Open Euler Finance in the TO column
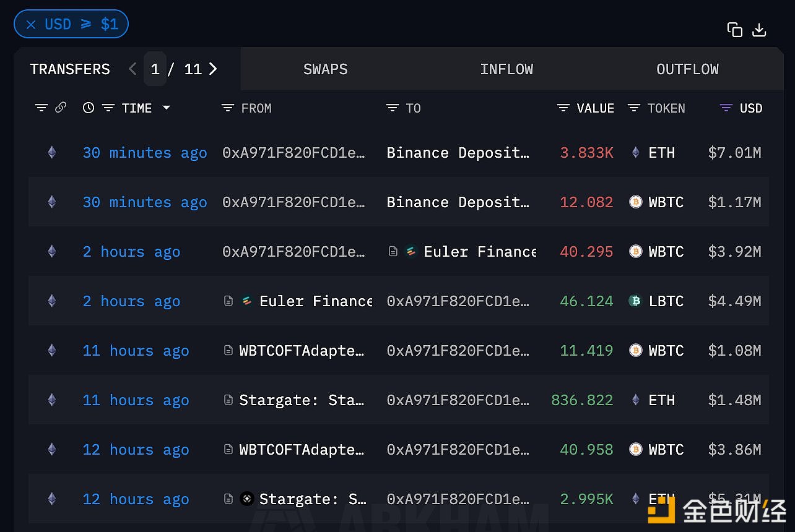This screenshot has width=795, height=532. coord(480,252)
